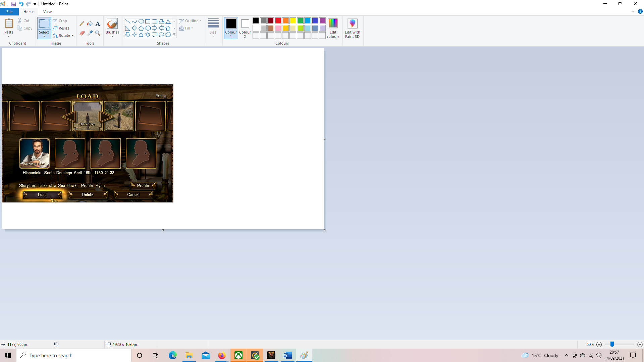
Task: Click the Crop button
Action: [x=60, y=21]
